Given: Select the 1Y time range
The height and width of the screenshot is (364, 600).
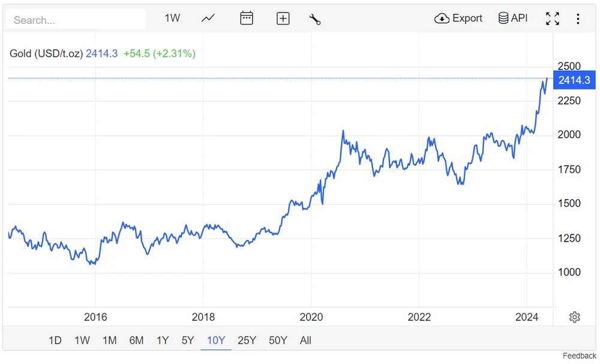Looking at the screenshot, I should pos(163,340).
